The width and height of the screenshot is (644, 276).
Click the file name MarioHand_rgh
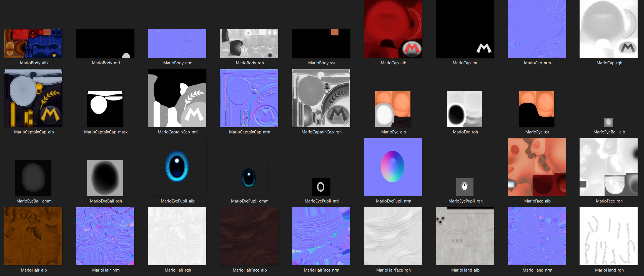tap(609, 270)
